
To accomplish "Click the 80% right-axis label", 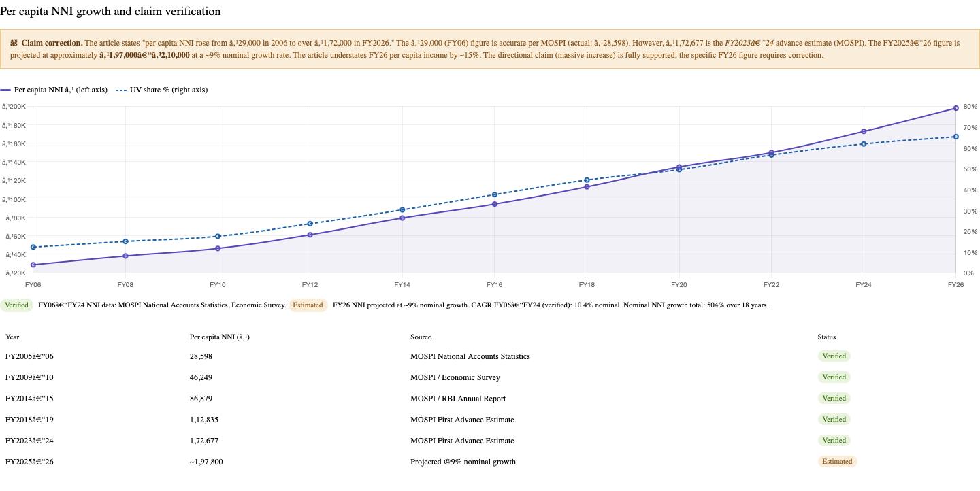I will 970,107.
